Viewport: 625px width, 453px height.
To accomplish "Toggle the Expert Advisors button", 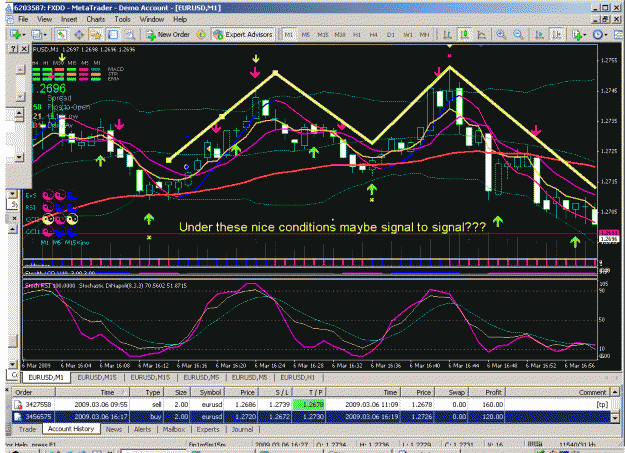I will coord(243,35).
